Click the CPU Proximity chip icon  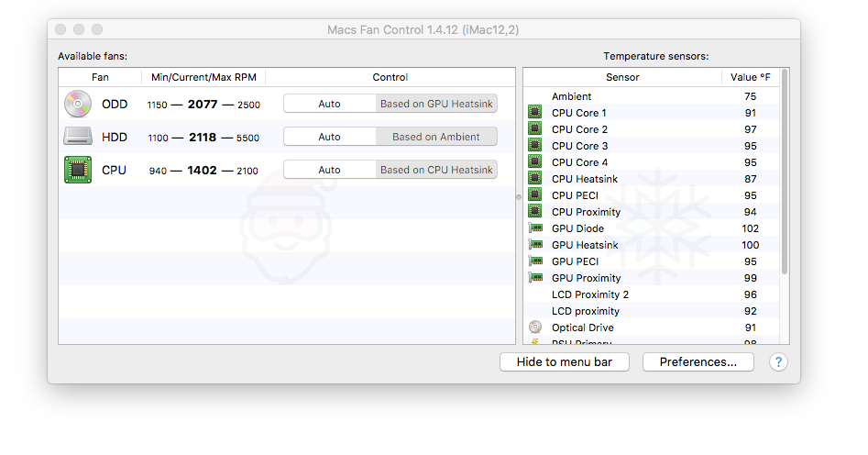[534, 211]
